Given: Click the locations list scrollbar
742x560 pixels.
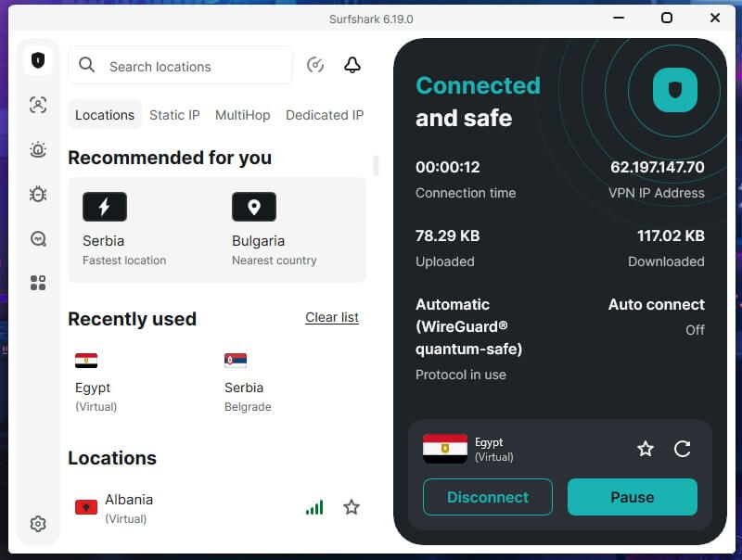Looking at the screenshot, I should coord(376,166).
